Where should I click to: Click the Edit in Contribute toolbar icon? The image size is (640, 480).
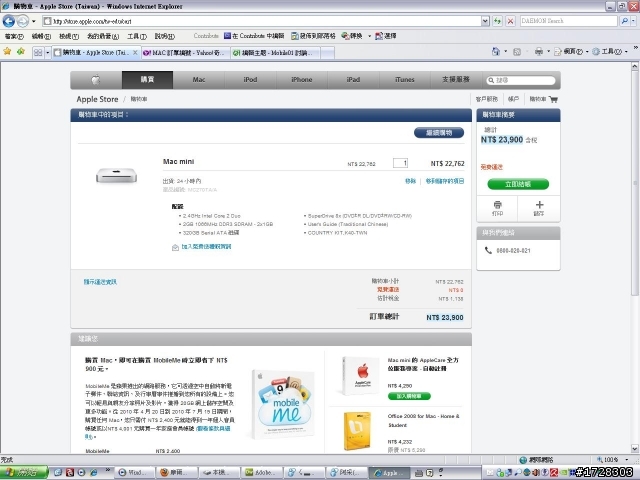click(254, 36)
